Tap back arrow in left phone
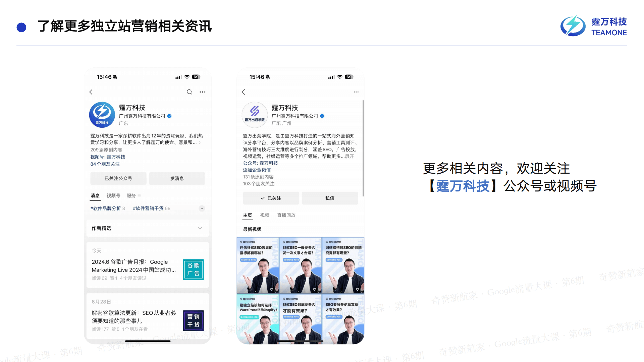644x362 pixels. point(91,92)
